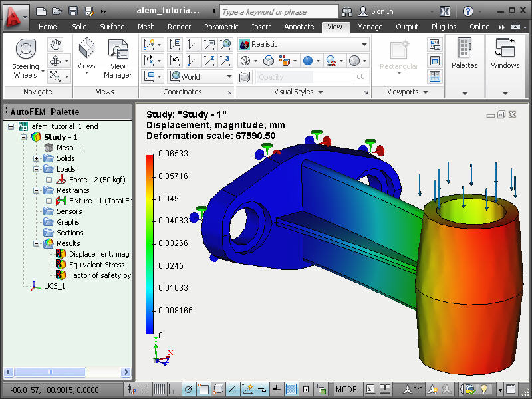Click the binoculars search icon
This screenshot has width=532, height=399.
pyautogui.click(x=346, y=11)
